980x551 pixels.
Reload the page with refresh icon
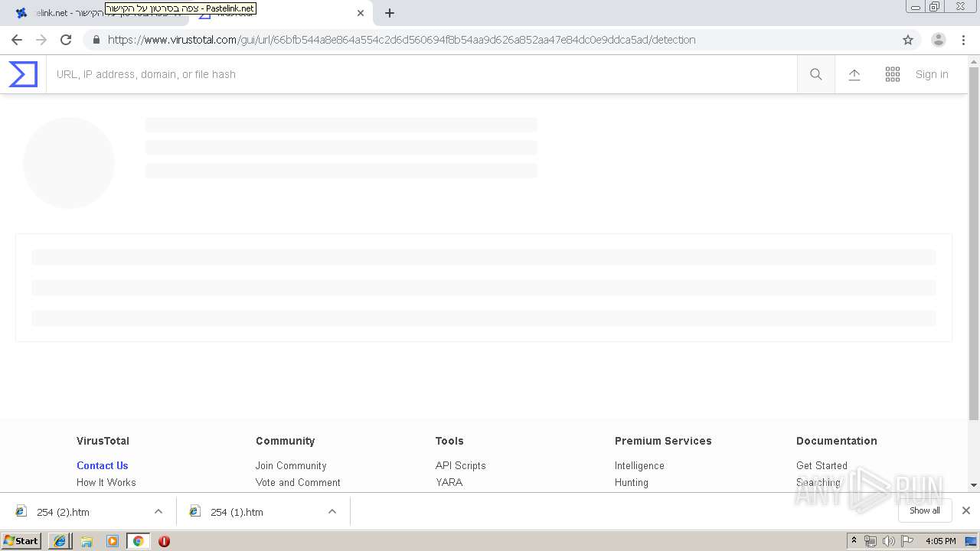pyautogui.click(x=66, y=40)
